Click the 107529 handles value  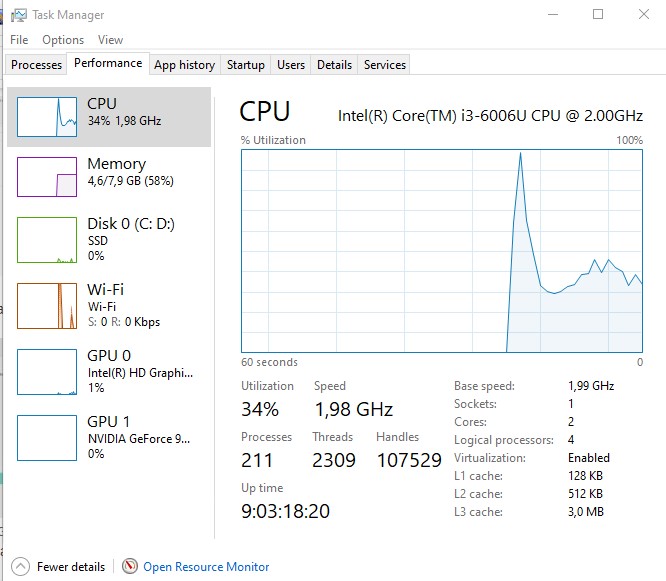coord(409,460)
